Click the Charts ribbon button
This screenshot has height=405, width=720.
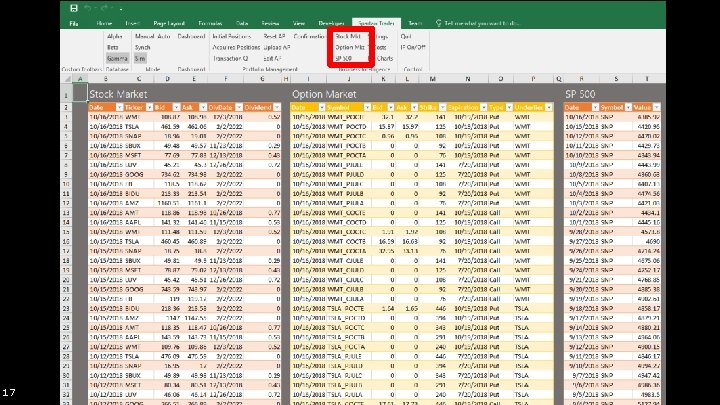[385, 58]
